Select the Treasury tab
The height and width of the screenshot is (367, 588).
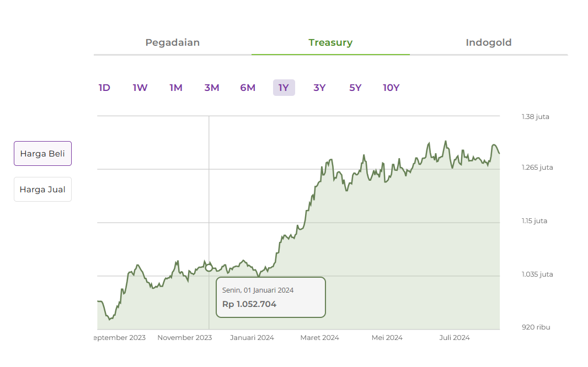click(x=330, y=42)
